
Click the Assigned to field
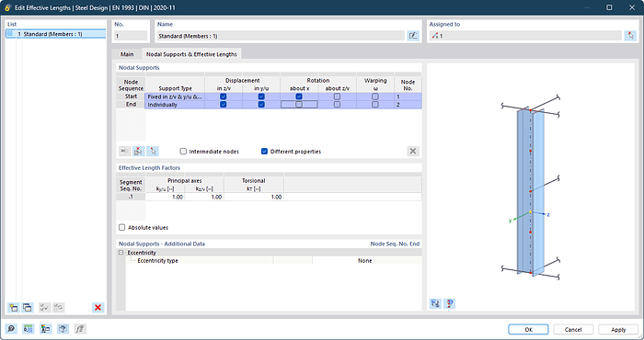click(525, 36)
